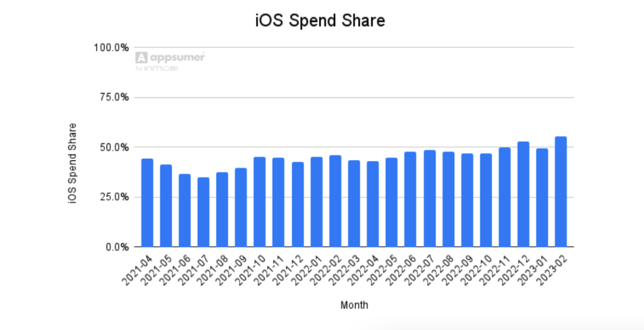Click the 2022-05 x-axis label
This screenshot has width=644, height=330.
384,267
